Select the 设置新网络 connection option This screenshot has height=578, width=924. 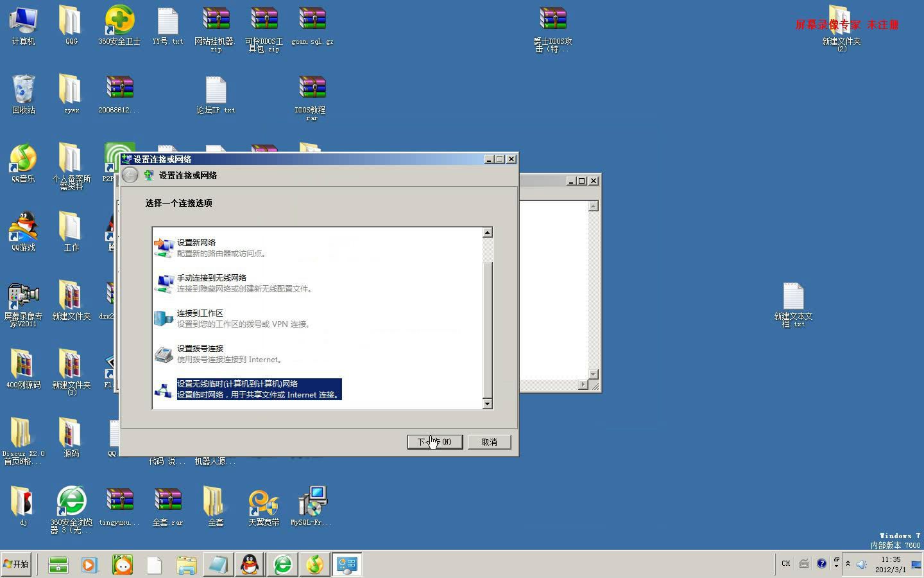pyautogui.click(x=221, y=247)
